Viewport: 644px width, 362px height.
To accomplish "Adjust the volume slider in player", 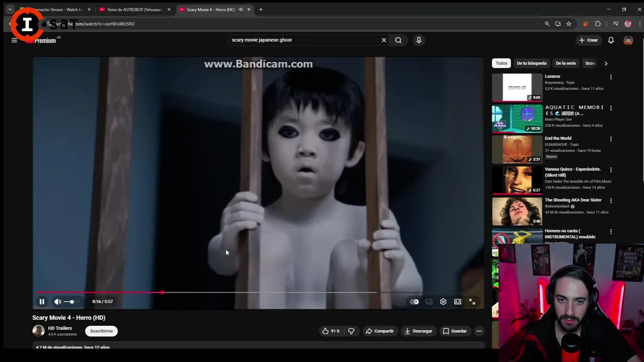I will tap(71, 302).
